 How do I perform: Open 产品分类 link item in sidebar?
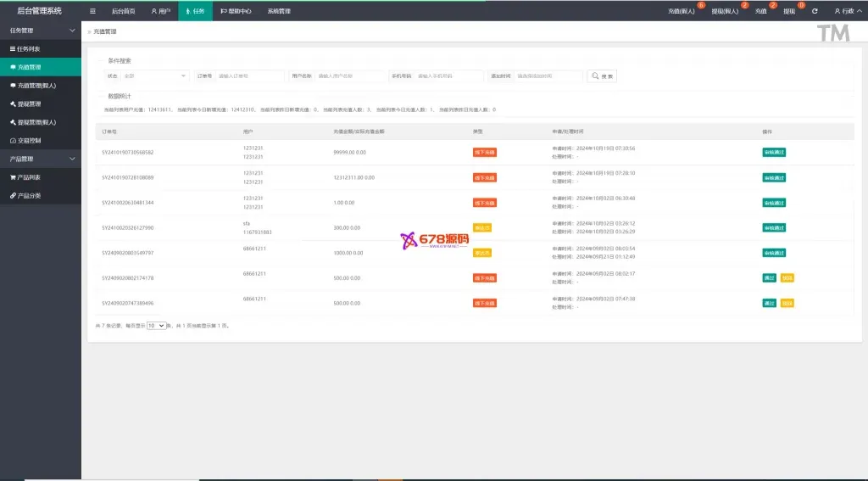(x=29, y=196)
